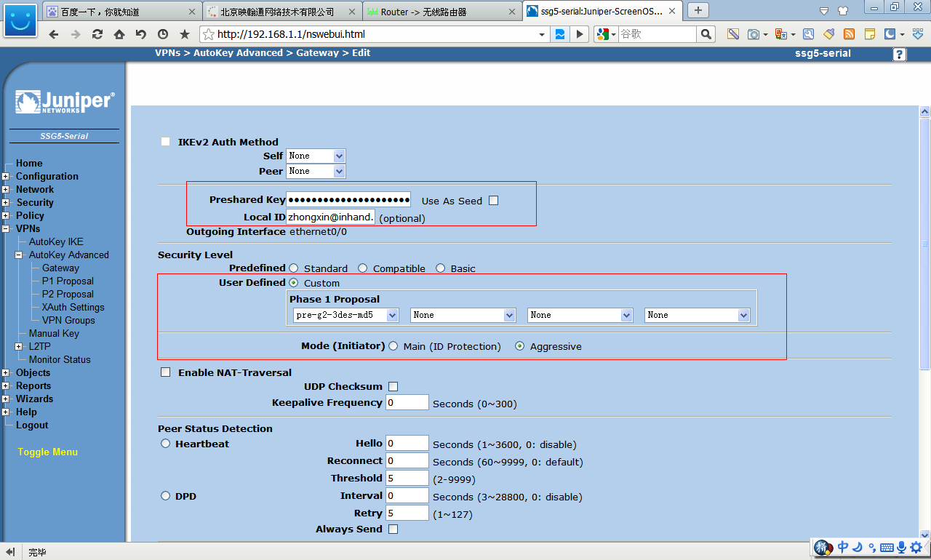The height and width of the screenshot is (560, 931).
Task: Click the Toggle Menu link
Action: pos(47,452)
